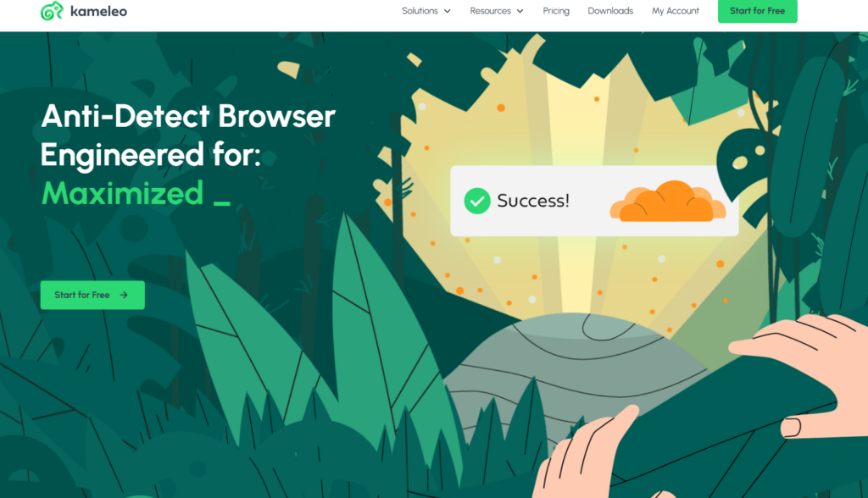Click the hero Start for Free button
868x498 pixels.
coord(92,295)
